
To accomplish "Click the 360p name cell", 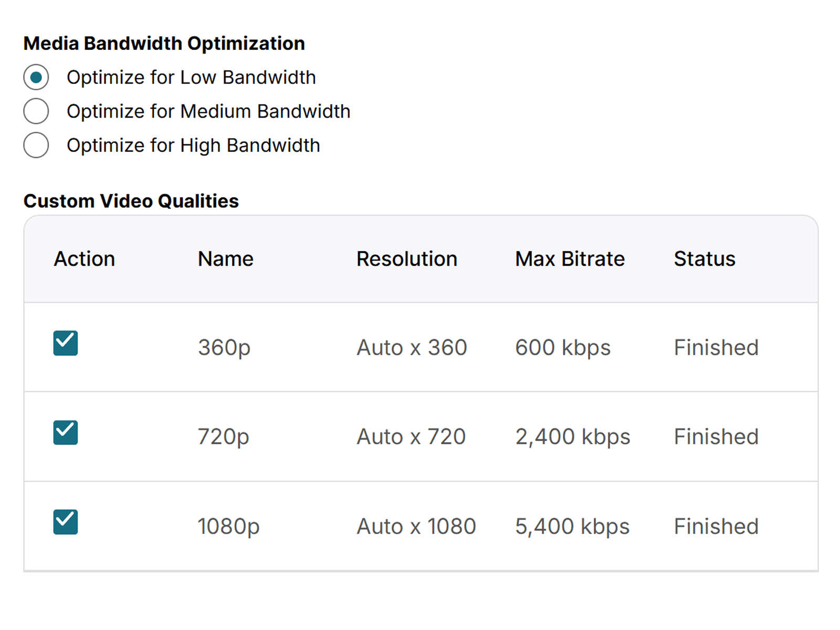I will point(224,348).
